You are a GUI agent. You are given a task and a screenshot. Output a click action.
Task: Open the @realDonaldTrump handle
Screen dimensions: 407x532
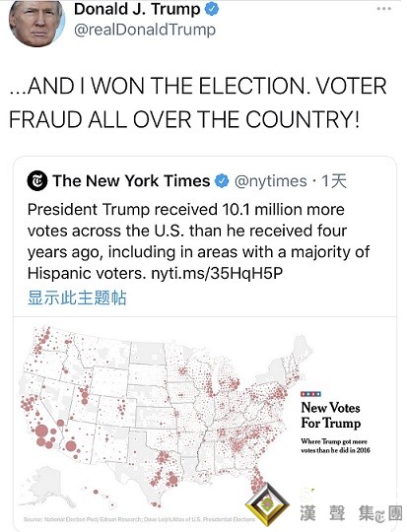pyautogui.click(x=145, y=30)
